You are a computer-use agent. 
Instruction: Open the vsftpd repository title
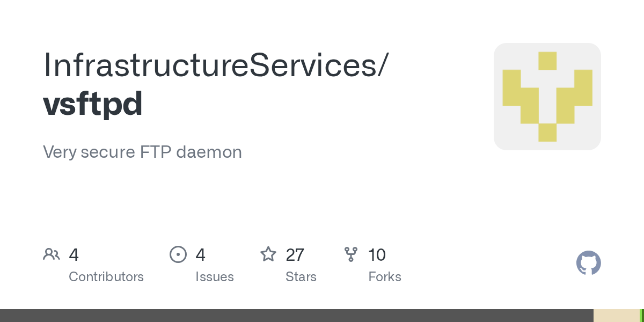93,104
